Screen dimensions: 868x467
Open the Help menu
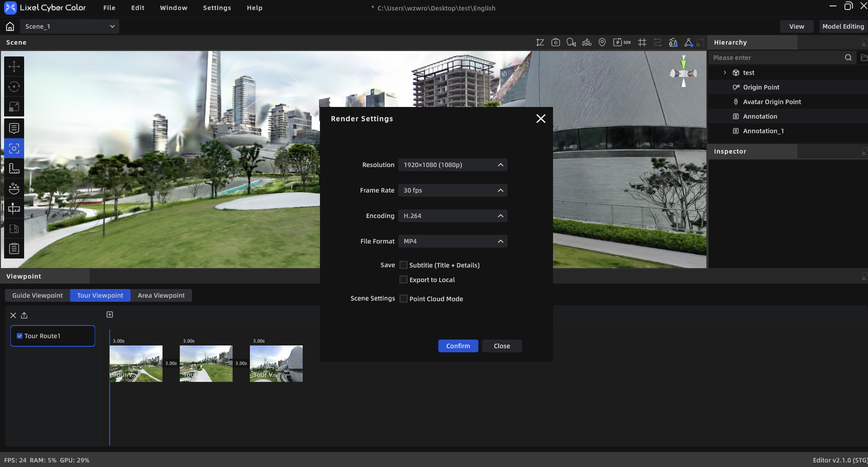(x=255, y=8)
